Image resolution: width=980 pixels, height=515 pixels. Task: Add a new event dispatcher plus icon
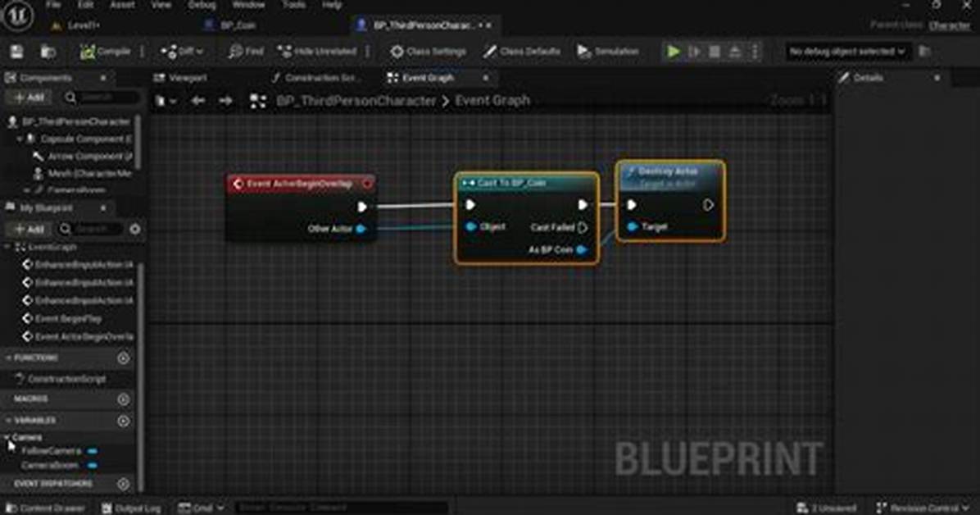coord(123,484)
